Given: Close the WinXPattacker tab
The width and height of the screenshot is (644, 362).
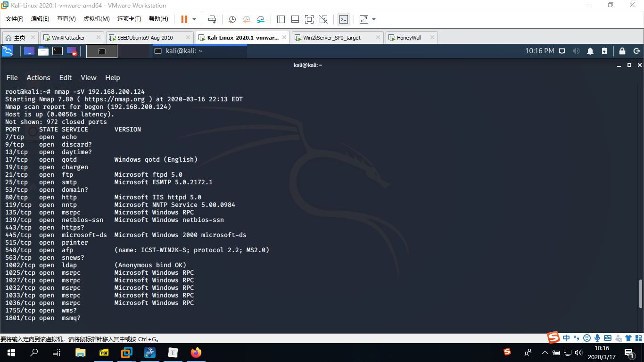Looking at the screenshot, I should point(99,38).
